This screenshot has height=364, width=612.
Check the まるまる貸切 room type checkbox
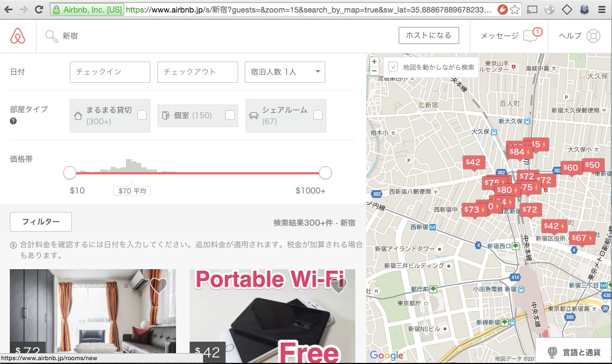(x=142, y=115)
